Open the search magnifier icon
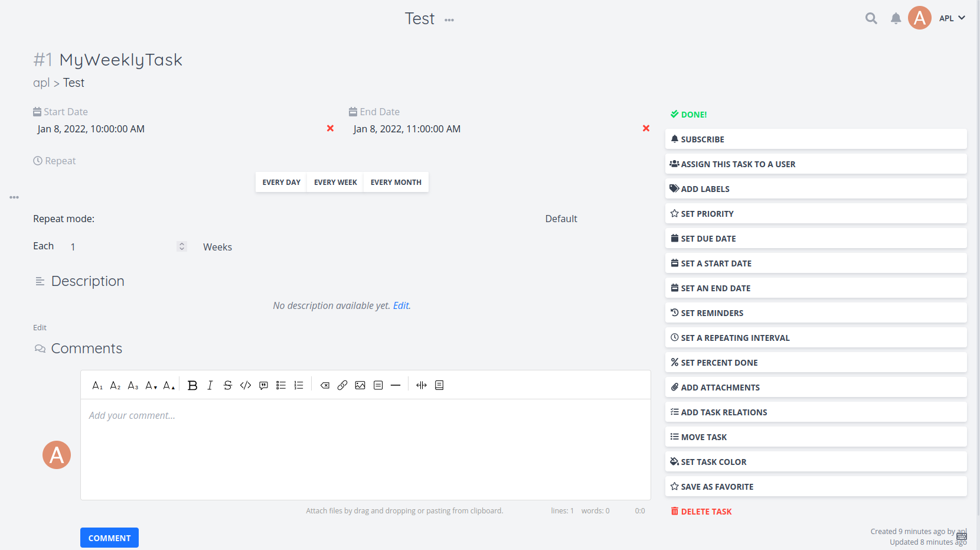980x550 pixels. (871, 18)
